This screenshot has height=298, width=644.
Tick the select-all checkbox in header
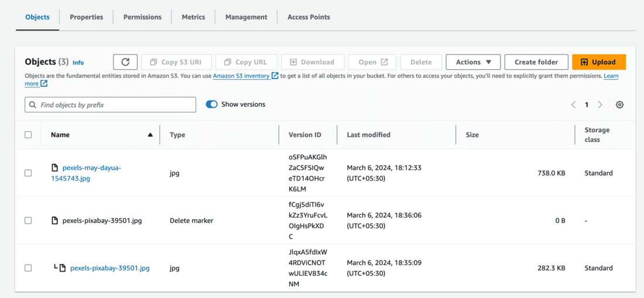[x=28, y=135]
